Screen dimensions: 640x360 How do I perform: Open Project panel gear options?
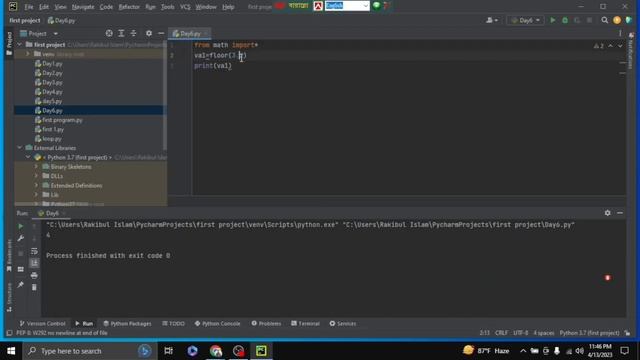[x=149, y=33]
